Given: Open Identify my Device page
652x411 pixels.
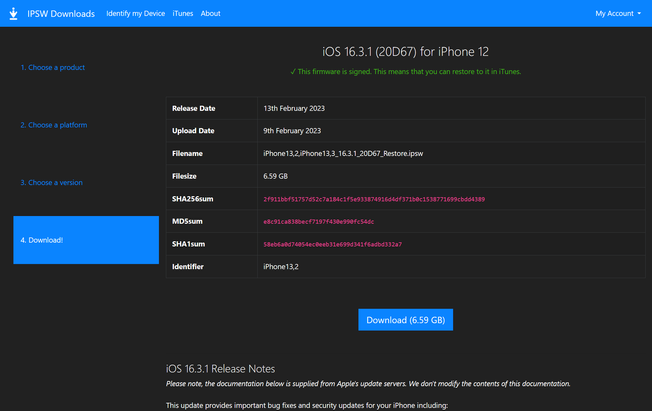Looking at the screenshot, I should tap(136, 13).
